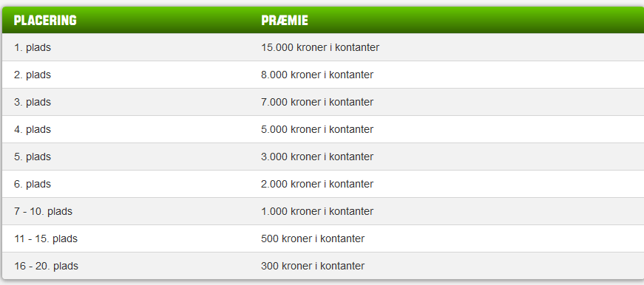This screenshot has height=285, width=644.
Task: Select the 500 kroner i kontanter prize
Action: (313, 238)
